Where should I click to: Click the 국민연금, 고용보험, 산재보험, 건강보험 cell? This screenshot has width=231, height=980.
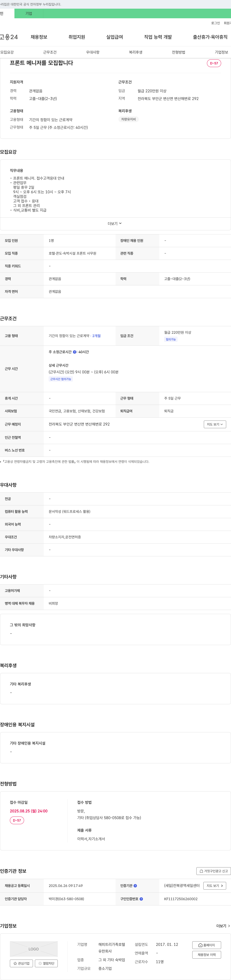tap(77, 411)
